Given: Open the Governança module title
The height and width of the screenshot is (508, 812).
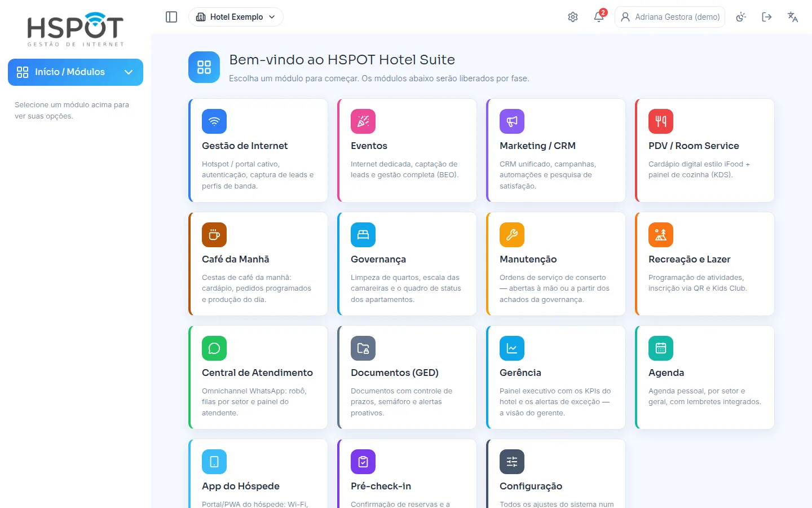Looking at the screenshot, I should (x=378, y=259).
